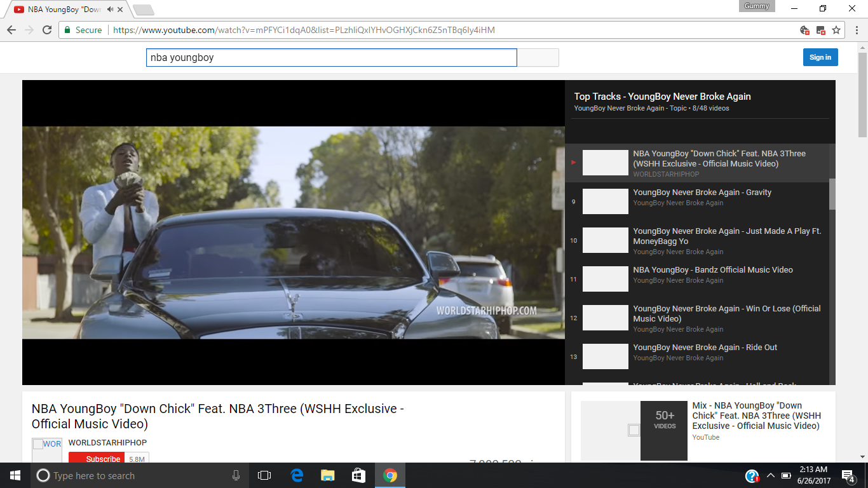The width and height of the screenshot is (868, 488).
Task: Open File Explorer from the taskbar
Action: (328, 475)
